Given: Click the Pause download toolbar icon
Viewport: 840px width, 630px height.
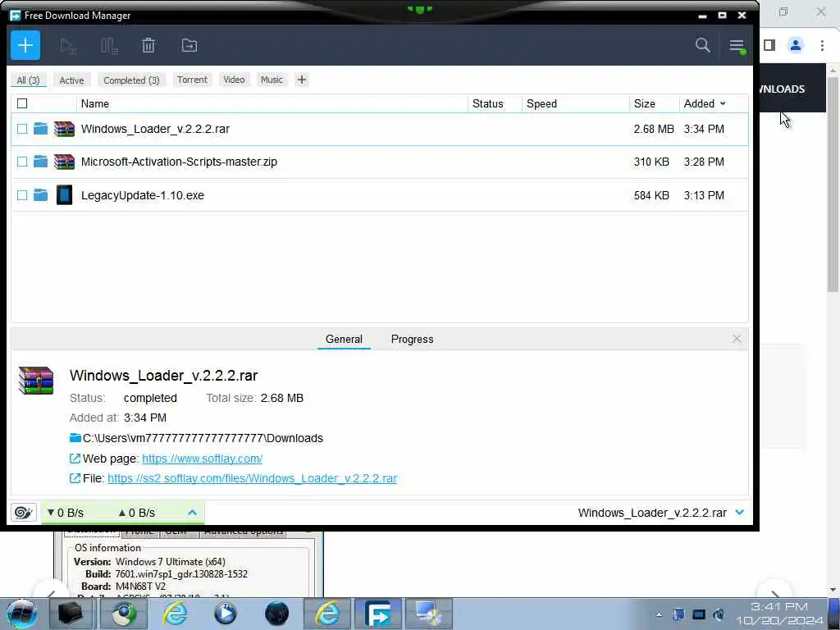Looking at the screenshot, I should 109,46.
